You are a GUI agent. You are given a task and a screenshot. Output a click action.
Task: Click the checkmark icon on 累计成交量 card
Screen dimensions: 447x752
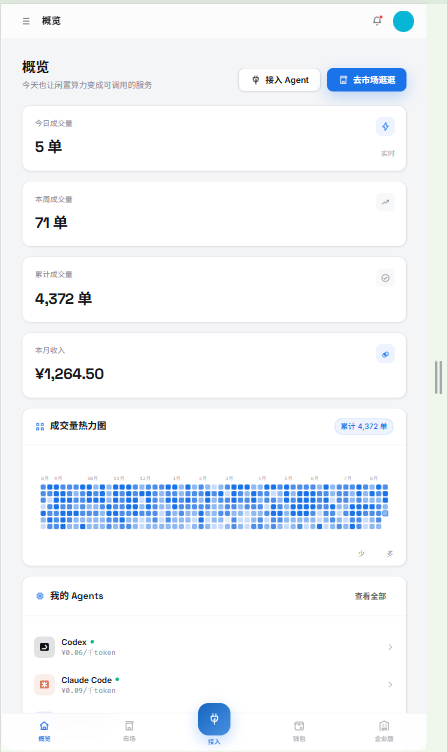pyautogui.click(x=385, y=278)
